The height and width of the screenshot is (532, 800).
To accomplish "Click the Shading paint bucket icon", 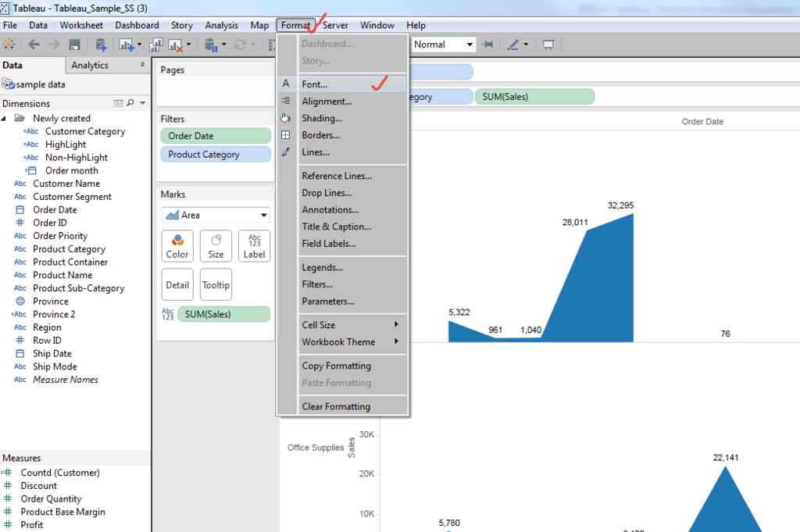I will tap(285, 118).
